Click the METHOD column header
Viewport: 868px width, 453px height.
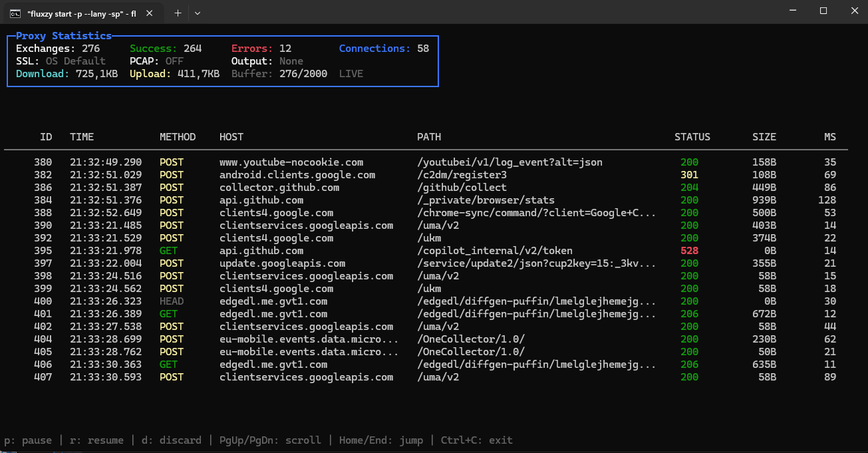178,136
